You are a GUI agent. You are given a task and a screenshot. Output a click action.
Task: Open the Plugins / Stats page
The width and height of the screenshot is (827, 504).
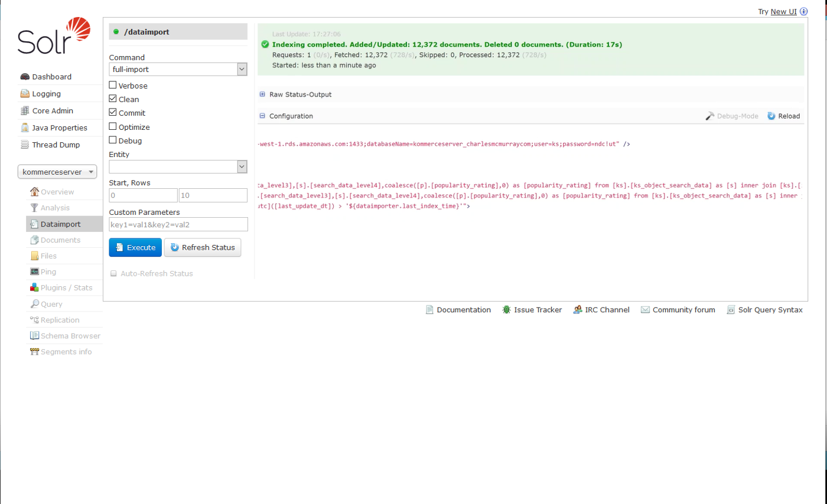click(66, 288)
